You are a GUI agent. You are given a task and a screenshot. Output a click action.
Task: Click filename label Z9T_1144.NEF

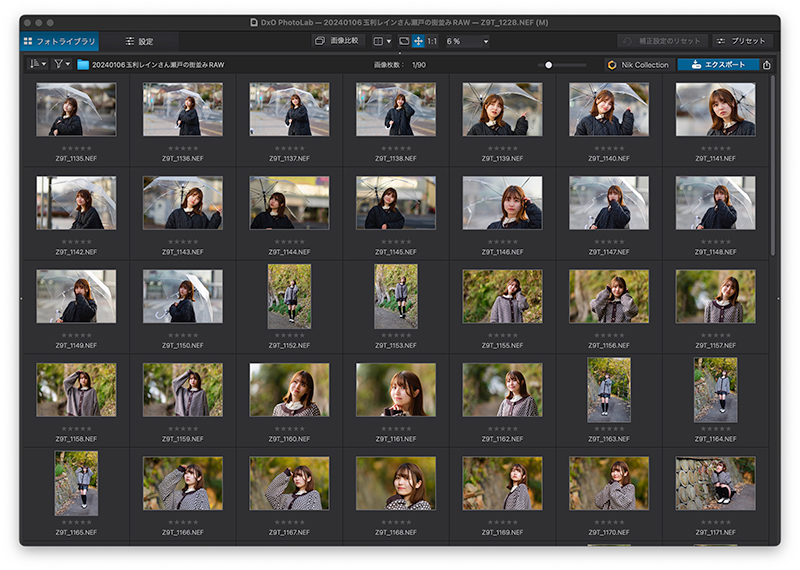(289, 252)
